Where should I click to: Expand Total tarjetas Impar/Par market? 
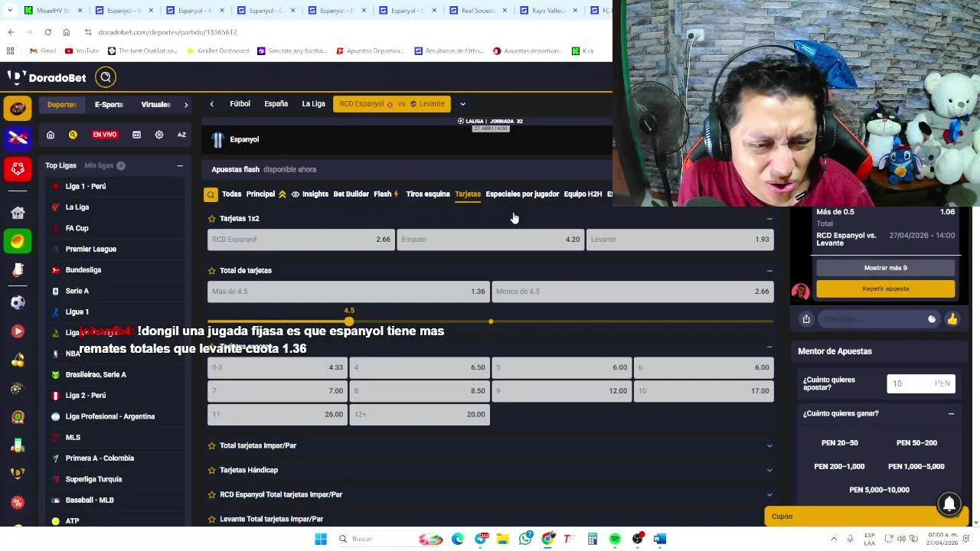[x=769, y=445]
